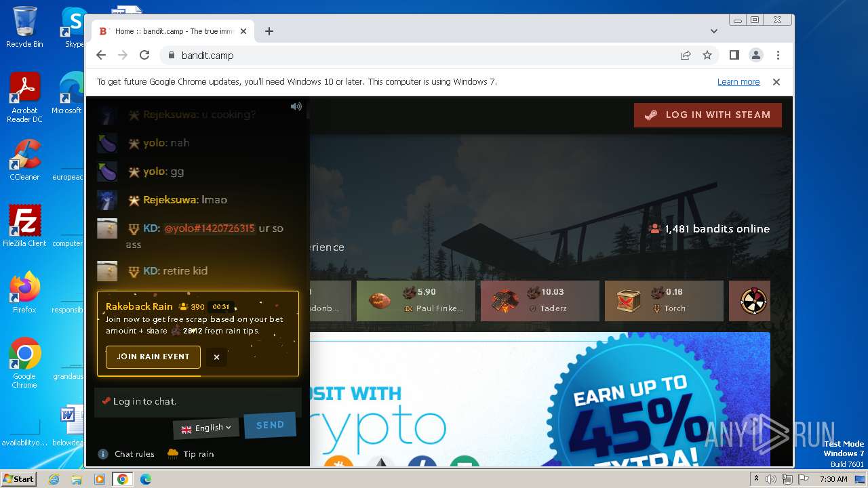Click the Tip rain option
This screenshot has height=488, width=868.
191,453
